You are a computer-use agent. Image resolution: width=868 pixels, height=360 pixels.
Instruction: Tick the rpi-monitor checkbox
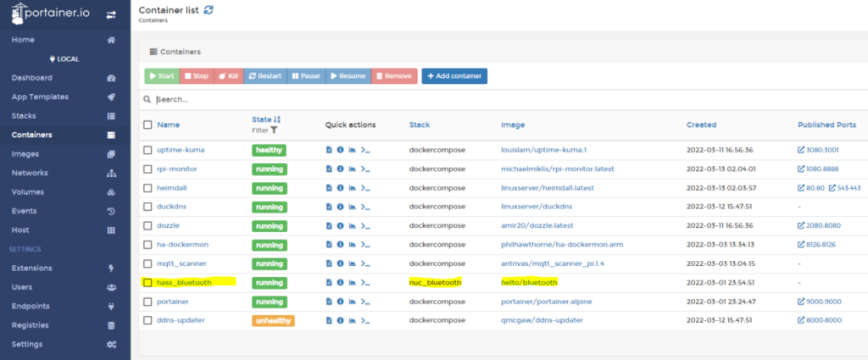coord(147,169)
